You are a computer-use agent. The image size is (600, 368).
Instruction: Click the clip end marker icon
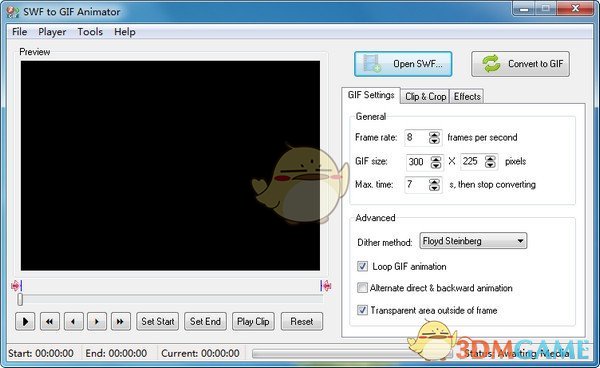(326, 286)
